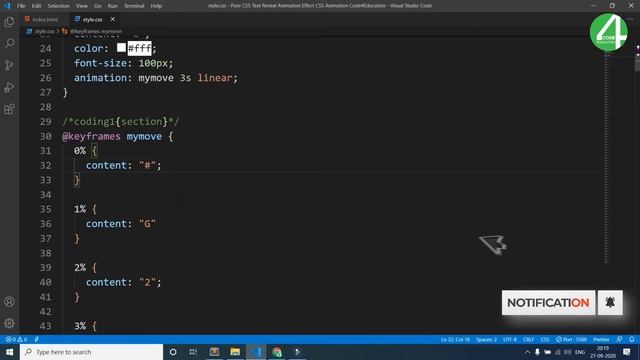Click the volume icon in system tray
This screenshot has width=640, height=360.
(x=567, y=352)
